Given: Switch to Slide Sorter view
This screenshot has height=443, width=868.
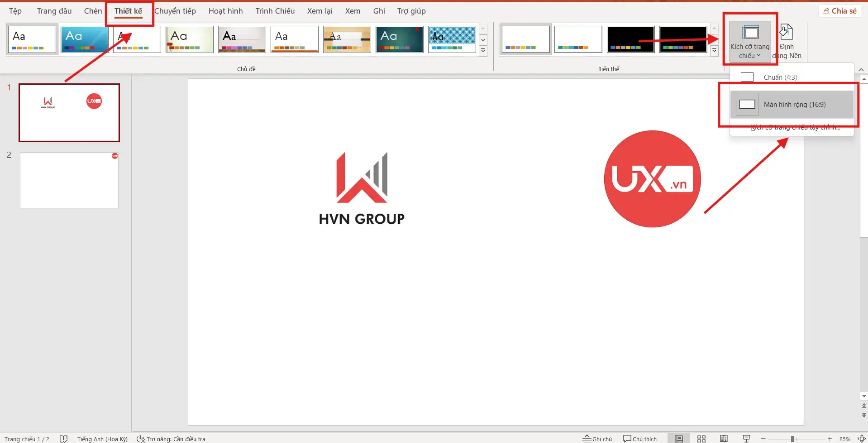Looking at the screenshot, I should click(x=701, y=439).
